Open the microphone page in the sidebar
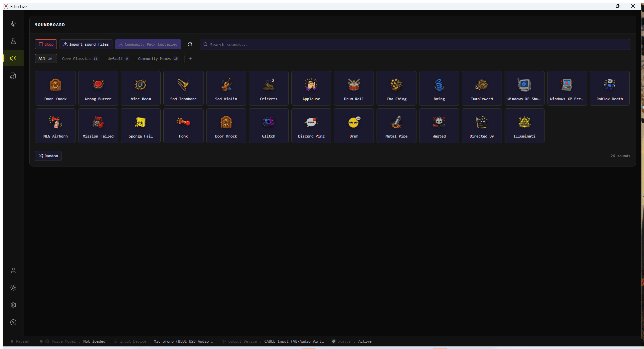The width and height of the screenshot is (644, 349). click(13, 24)
